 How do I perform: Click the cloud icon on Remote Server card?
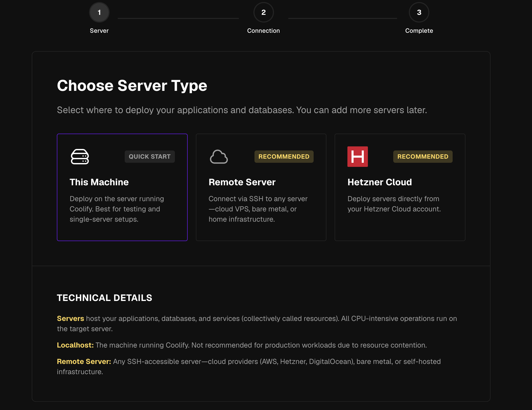219,157
